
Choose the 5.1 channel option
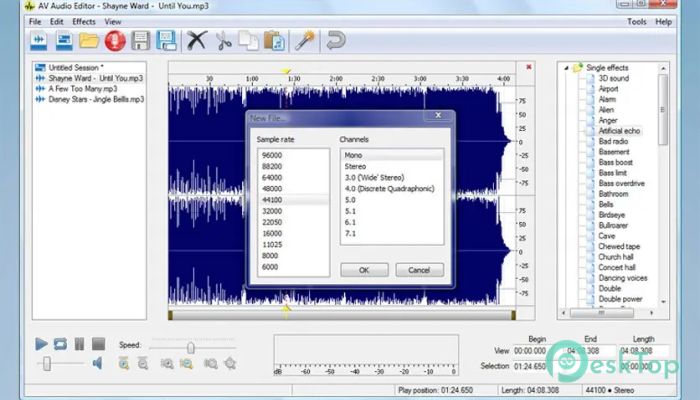point(392,211)
